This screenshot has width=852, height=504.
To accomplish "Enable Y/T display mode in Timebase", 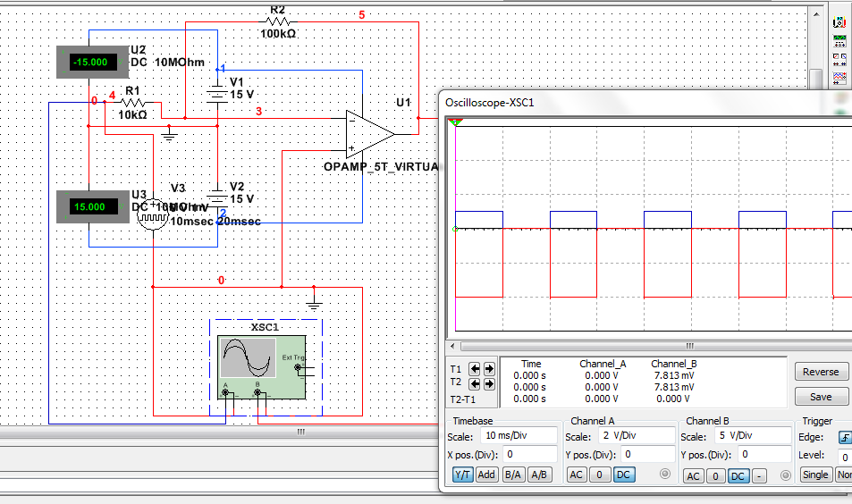I will (x=462, y=475).
